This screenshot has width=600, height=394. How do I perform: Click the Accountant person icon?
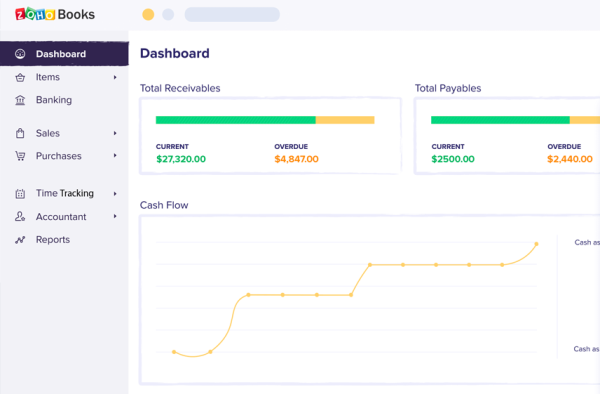click(x=20, y=217)
